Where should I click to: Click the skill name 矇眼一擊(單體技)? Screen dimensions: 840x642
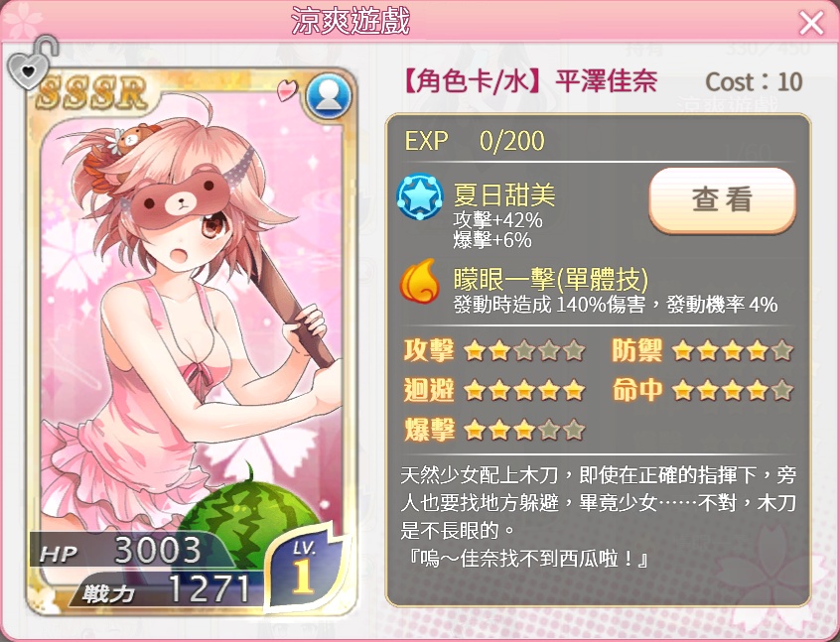pyautogui.click(x=551, y=279)
